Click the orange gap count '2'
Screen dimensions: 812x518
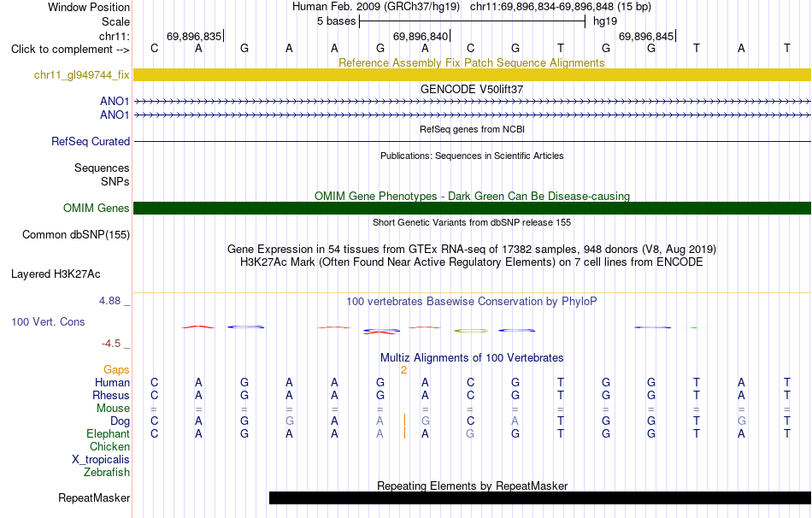tap(403, 370)
